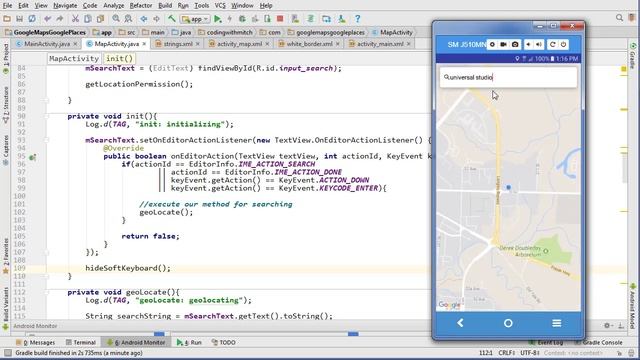Tap Android home circle button
The image size is (640, 360).
coord(508,323)
